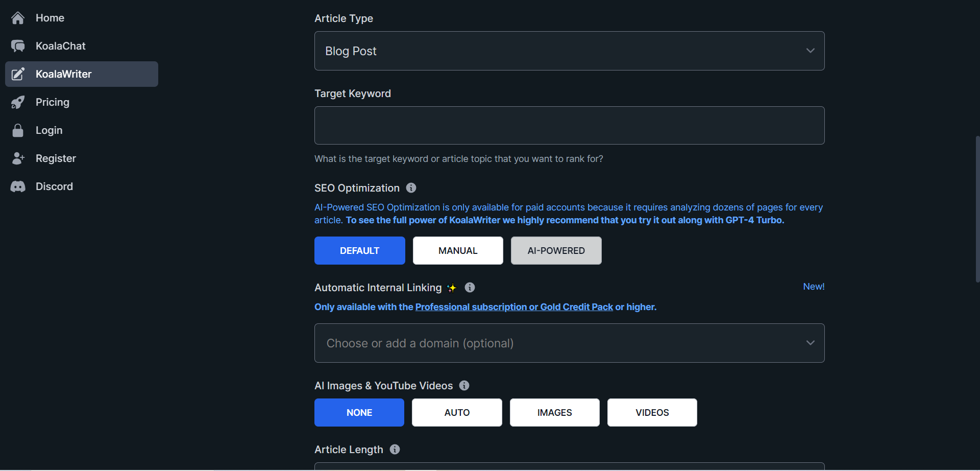The width and height of the screenshot is (980, 471).
Task: Click the Login padlock icon
Action: point(18,130)
